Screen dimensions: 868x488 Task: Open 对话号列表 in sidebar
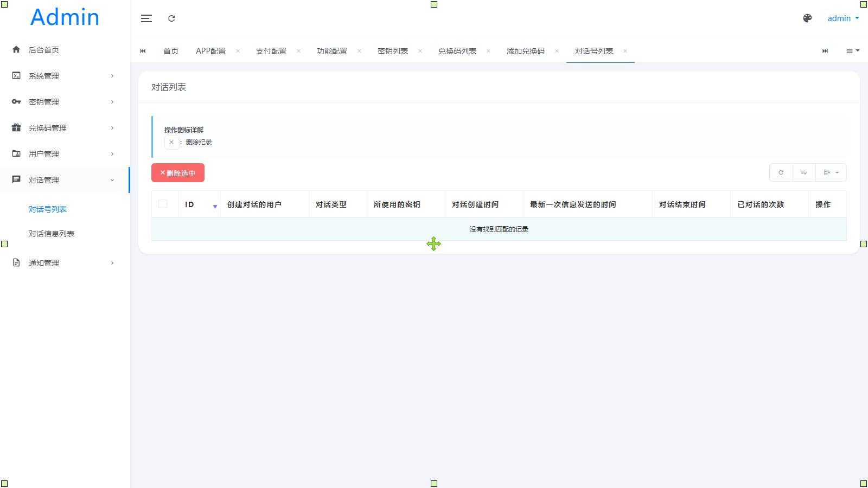(48, 209)
